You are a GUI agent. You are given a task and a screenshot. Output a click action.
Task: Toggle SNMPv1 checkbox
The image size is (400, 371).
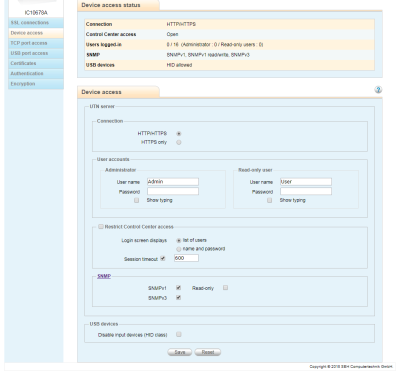(x=179, y=288)
